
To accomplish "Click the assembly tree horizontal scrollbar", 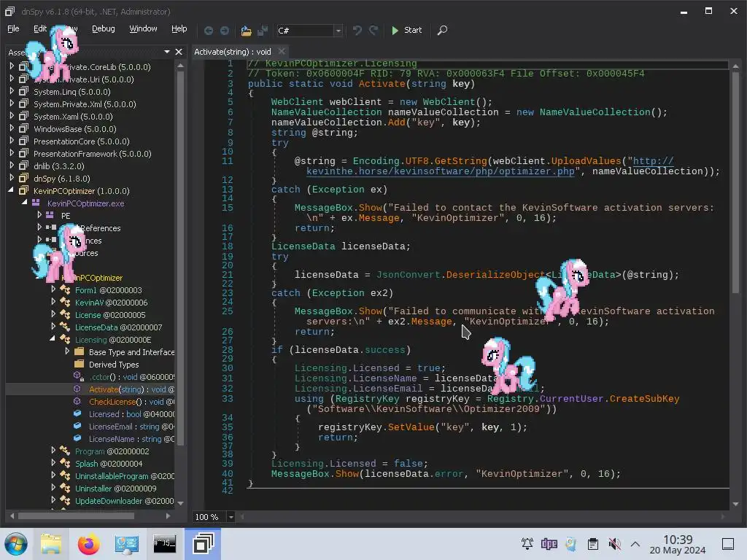I will click(x=76, y=516).
